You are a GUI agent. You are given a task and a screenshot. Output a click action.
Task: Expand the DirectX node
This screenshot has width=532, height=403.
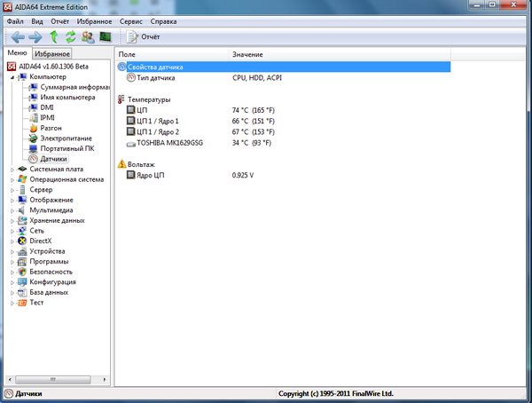(x=12, y=241)
